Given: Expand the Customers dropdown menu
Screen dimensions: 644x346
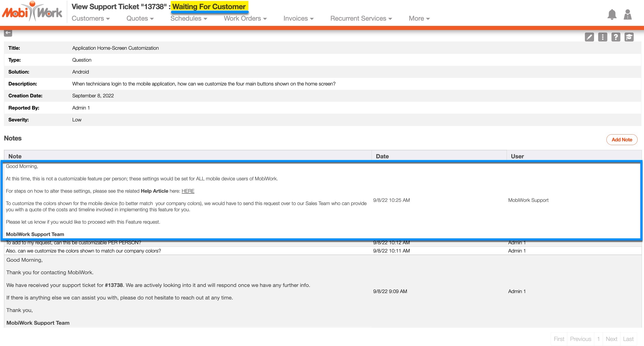Looking at the screenshot, I should tap(91, 19).
